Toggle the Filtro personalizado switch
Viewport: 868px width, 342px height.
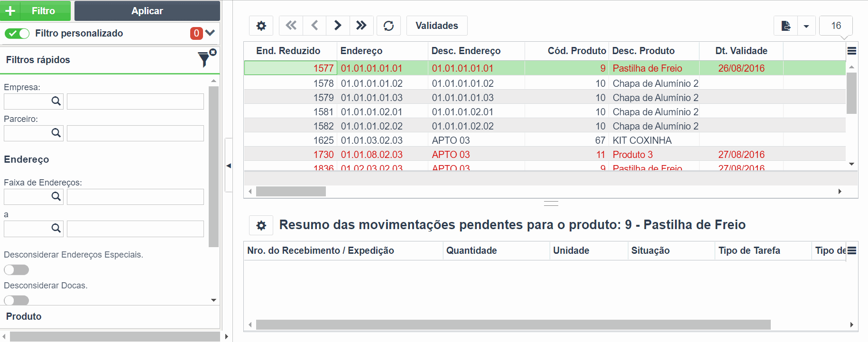click(x=17, y=33)
